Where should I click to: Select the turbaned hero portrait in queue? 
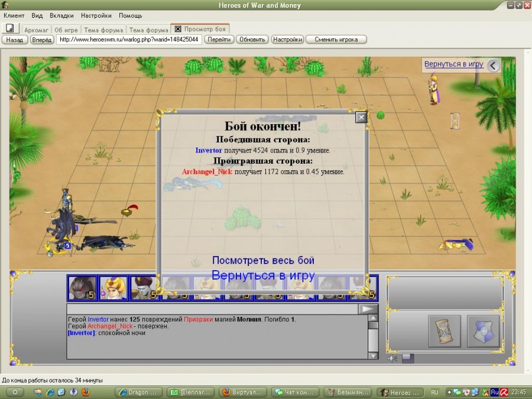pyautogui.click(x=113, y=288)
